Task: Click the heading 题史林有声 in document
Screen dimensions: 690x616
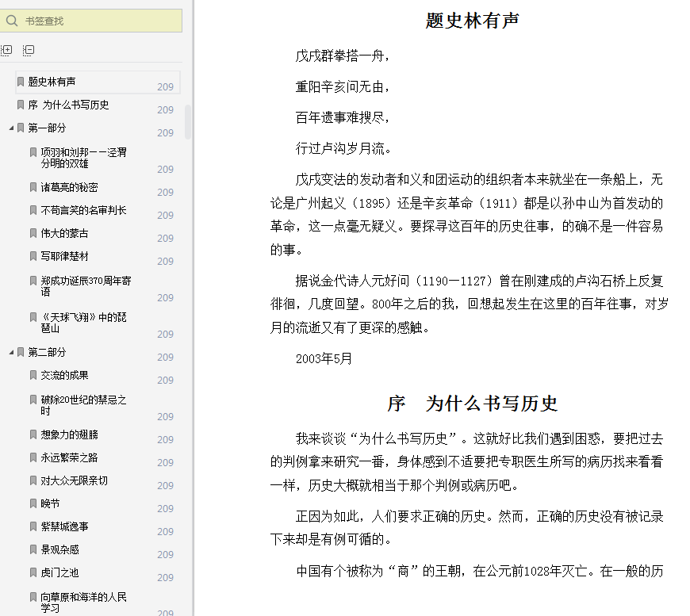Action: point(473,21)
